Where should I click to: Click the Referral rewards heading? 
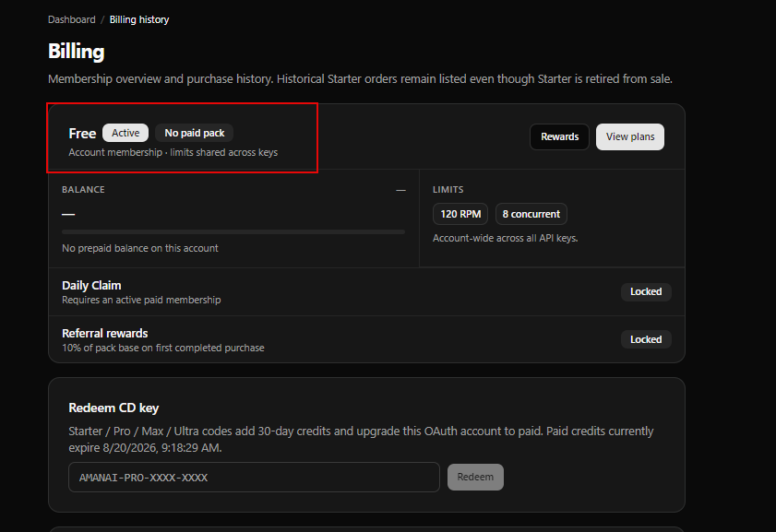click(x=105, y=333)
